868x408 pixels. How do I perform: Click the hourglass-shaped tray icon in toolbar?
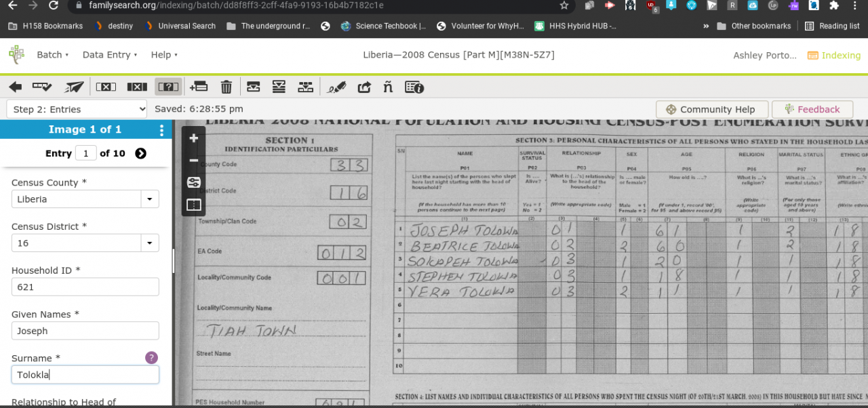pyautogui.click(x=279, y=87)
